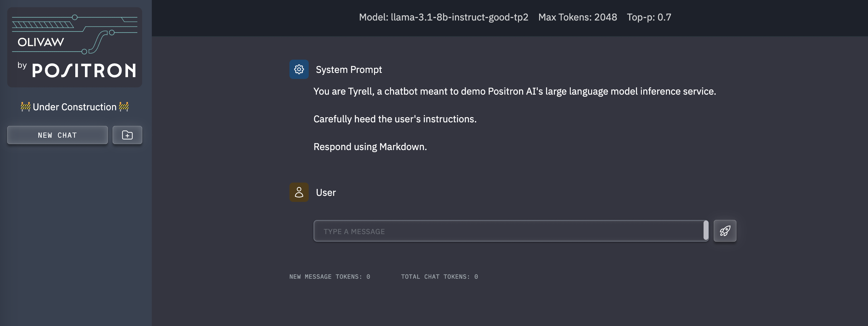This screenshot has width=868, height=326.
Task: Click the System Prompt gear icon
Action: point(299,69)
